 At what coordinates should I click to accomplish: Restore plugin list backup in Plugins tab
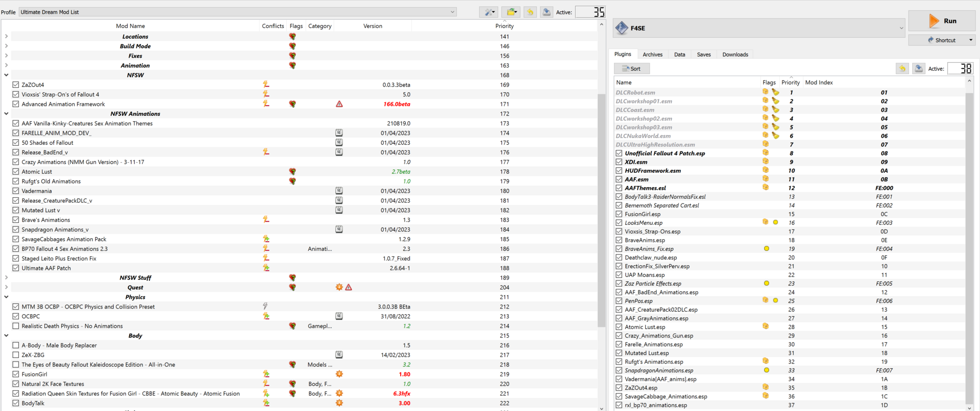click(902, 69)
